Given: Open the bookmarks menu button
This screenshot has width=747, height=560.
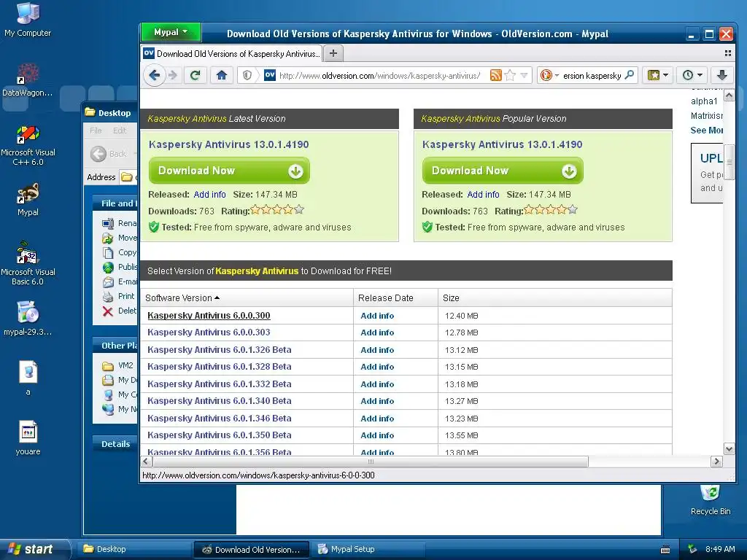Looking at the screenshot, I should (657, 75).
